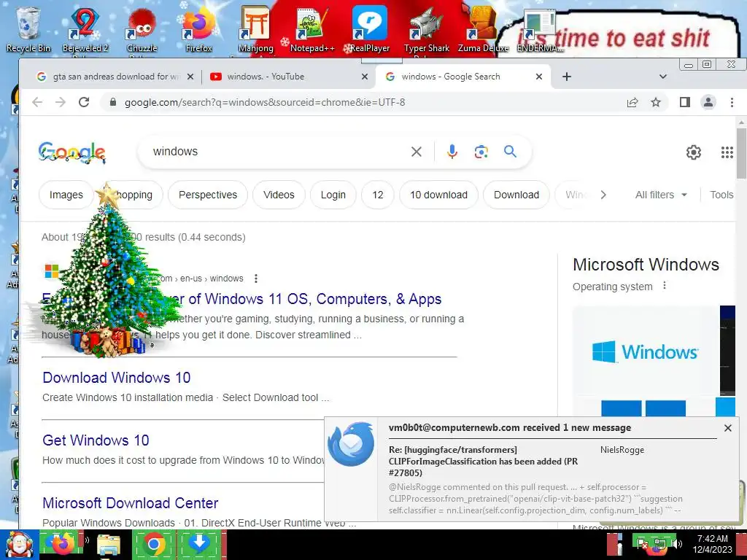Screen dimensions: 747x560
Task: Click the clock showing 7:42 AM
Action: point(712,539)
